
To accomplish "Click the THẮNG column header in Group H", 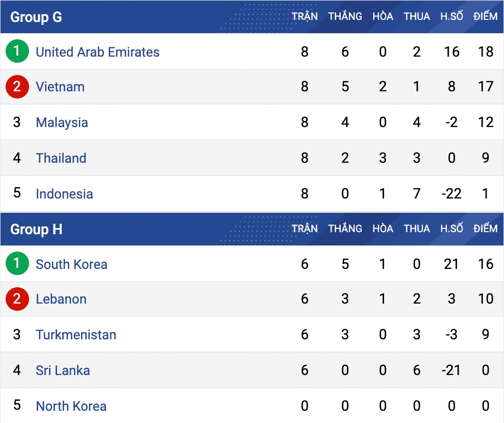I will (345, 229).
